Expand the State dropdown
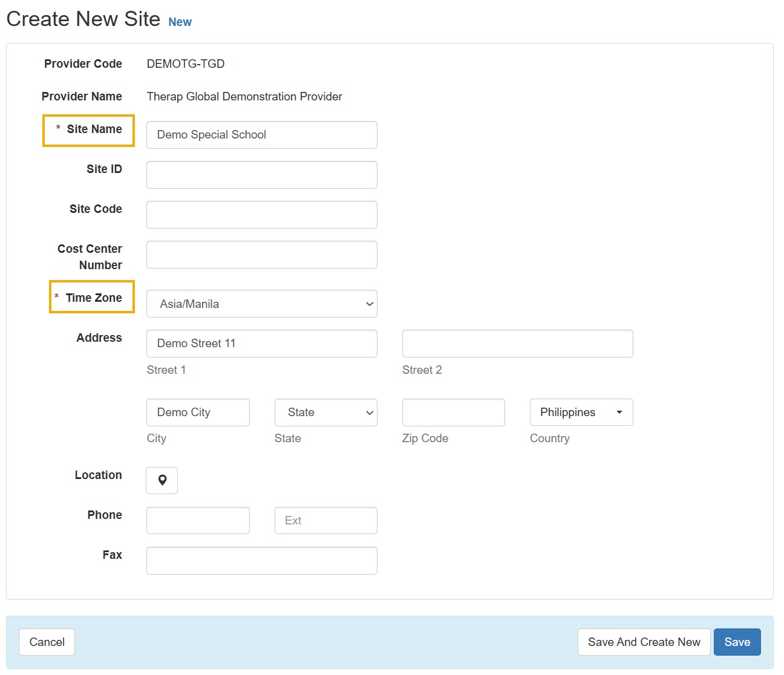 325,412
